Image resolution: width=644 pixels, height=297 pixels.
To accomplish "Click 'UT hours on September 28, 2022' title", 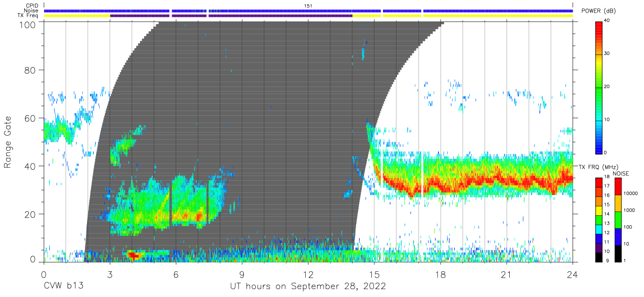I will tap(308, 286).
